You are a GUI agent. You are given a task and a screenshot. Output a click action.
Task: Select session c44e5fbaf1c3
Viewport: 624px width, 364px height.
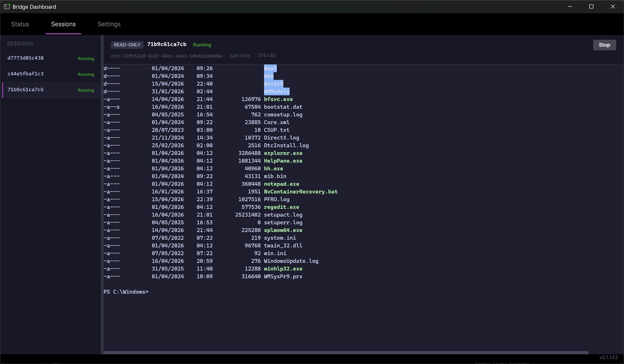pyautogui.click(x=50, y=74)
